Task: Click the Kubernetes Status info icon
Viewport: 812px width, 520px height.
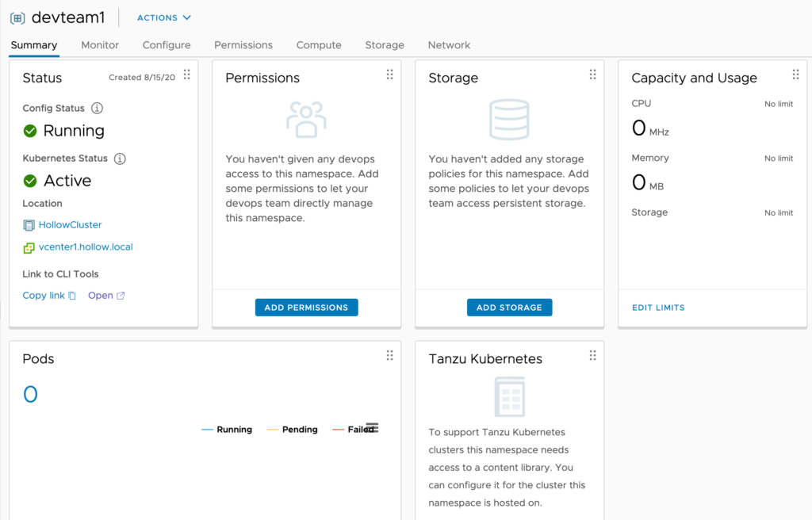Action: (x=120, y=159)
